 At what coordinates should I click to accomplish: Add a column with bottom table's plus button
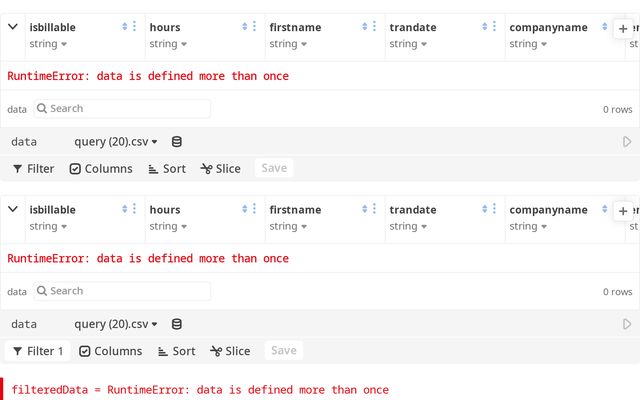pyautogui.click(x=623, y=211)
